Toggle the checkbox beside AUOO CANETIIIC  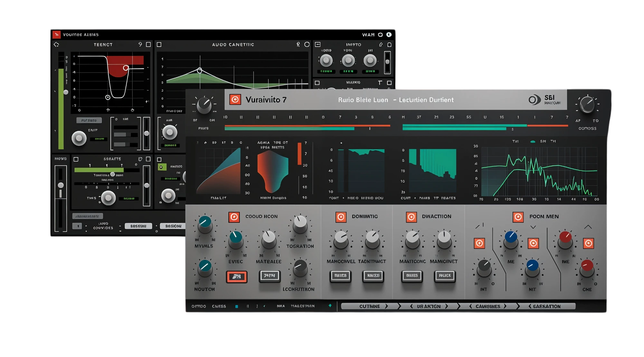(159, 45)
